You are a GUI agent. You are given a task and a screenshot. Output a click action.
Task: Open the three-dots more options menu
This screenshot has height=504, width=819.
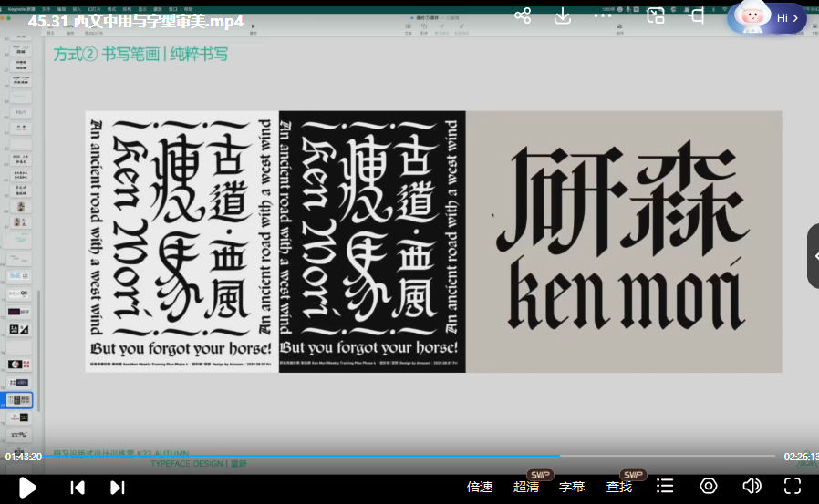[x=604, y=16]
